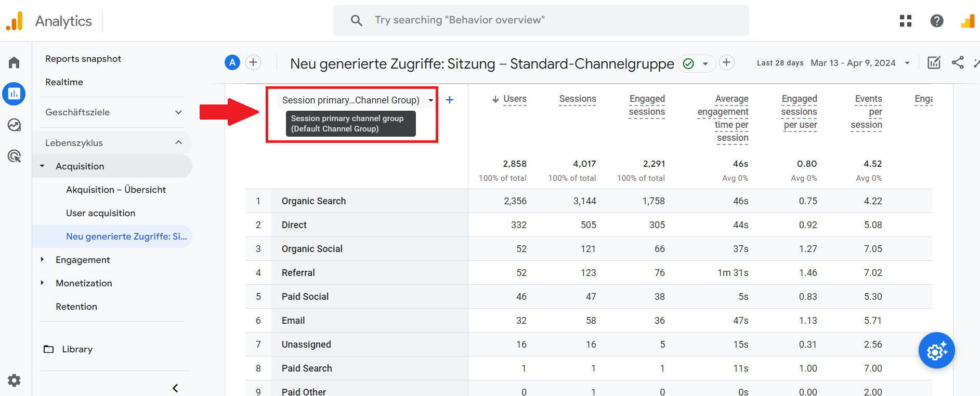The image size is (980, 396).
Task: Open User acquisition report
Action: pos(100,213)
